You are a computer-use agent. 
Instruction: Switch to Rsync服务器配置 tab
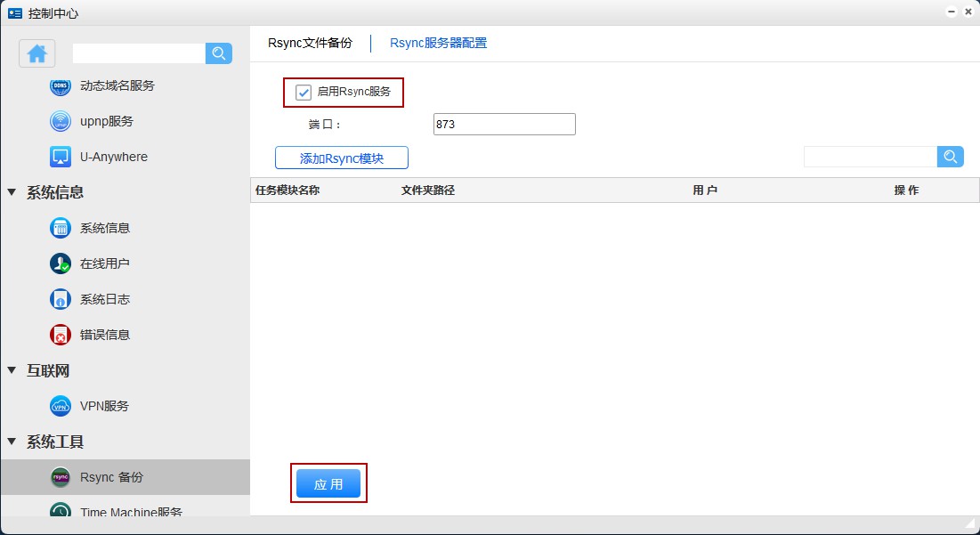[x=438, y=43]
